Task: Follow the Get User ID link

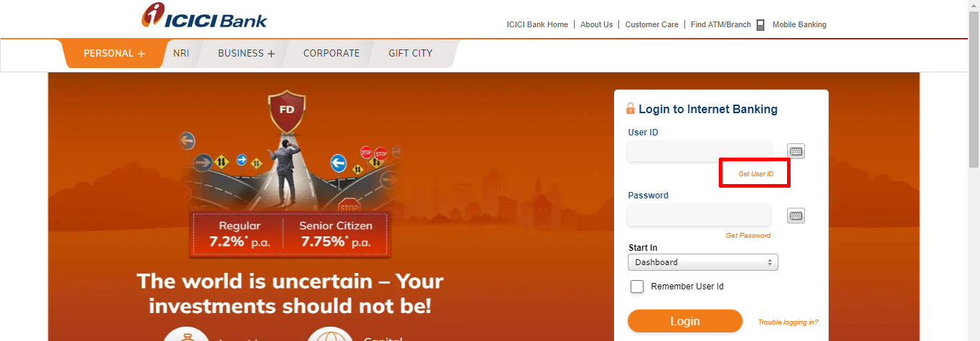Action: tap(756, 174)
